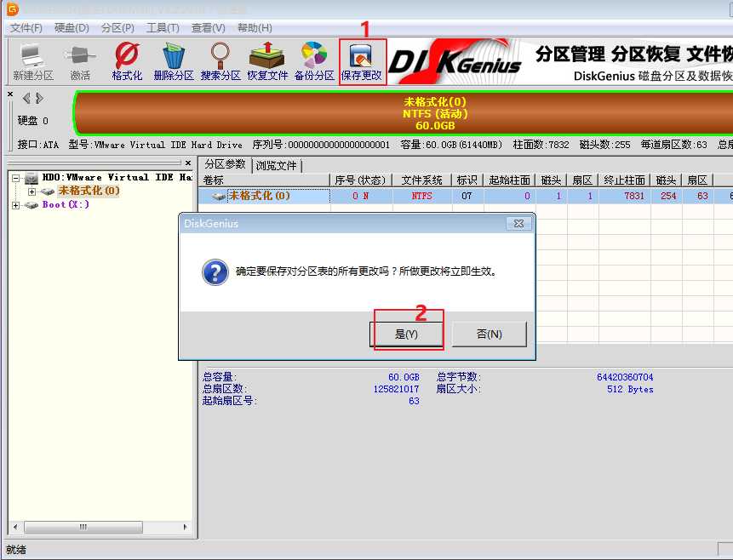Click the 新建分区 toolbar icon

32,62
